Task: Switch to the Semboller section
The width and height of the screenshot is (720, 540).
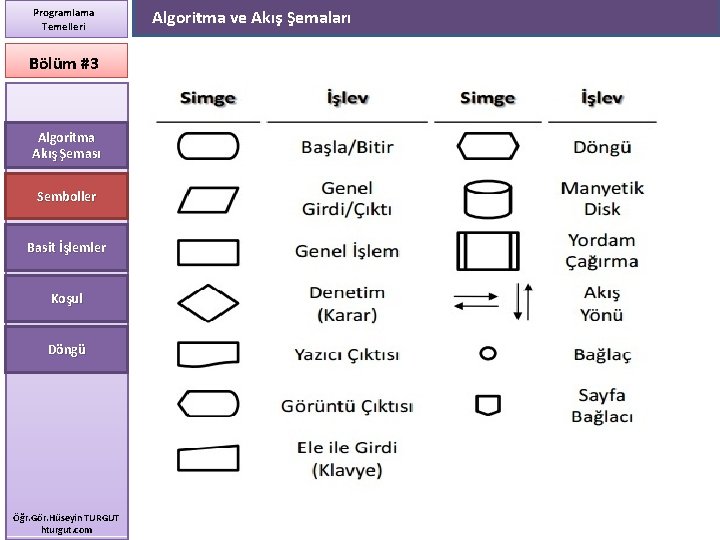Action: tap(66, 197)
